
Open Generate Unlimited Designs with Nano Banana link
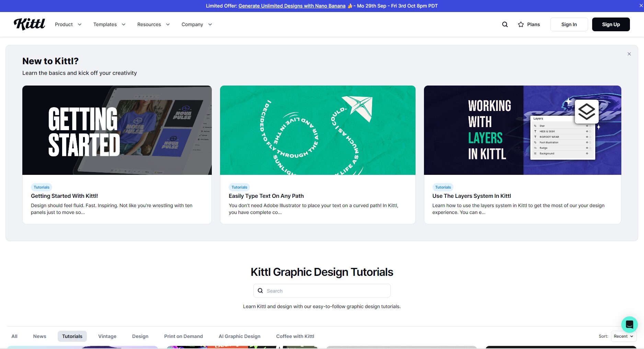[292, 6]
